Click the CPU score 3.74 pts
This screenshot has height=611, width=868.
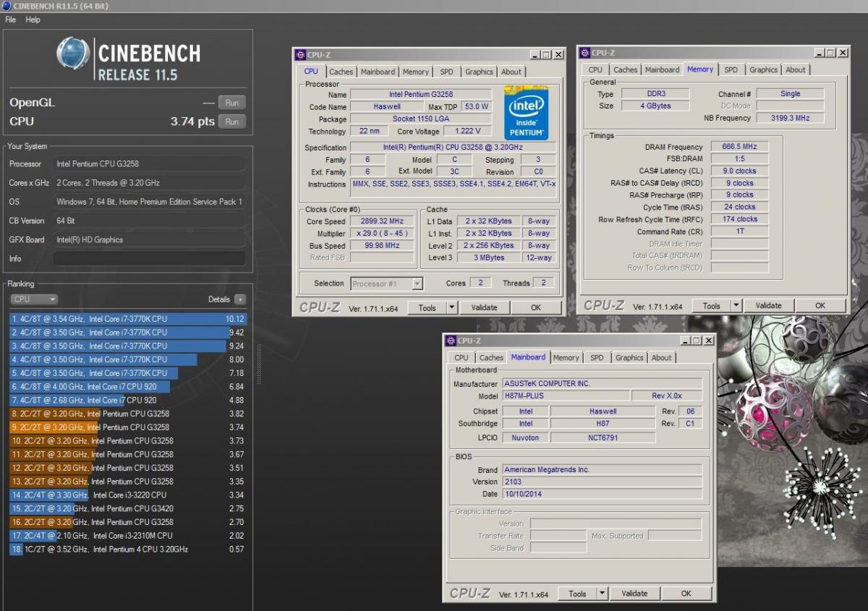click(x=192, y=121)
